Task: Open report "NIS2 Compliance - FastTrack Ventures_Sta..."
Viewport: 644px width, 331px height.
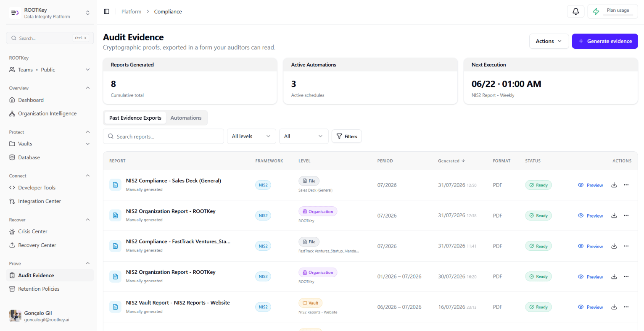Action: 178,242
